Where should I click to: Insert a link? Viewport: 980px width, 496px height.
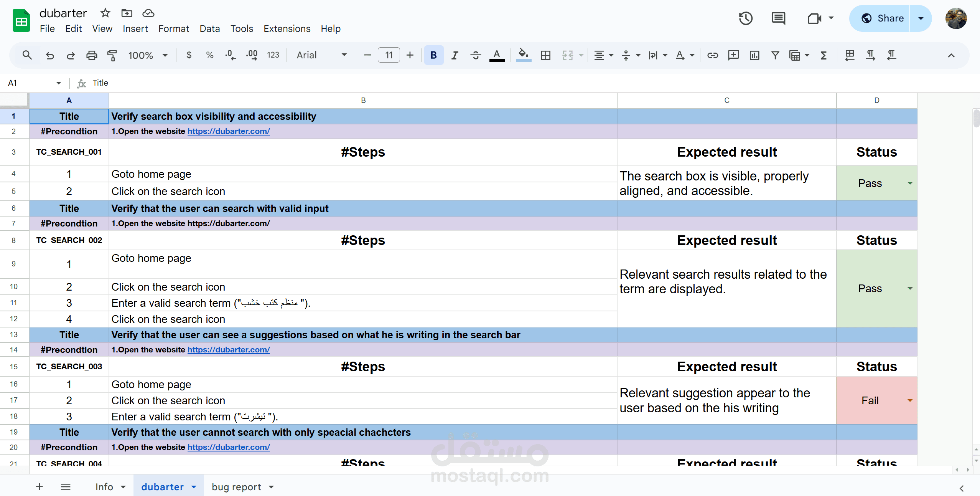point(713,55)
